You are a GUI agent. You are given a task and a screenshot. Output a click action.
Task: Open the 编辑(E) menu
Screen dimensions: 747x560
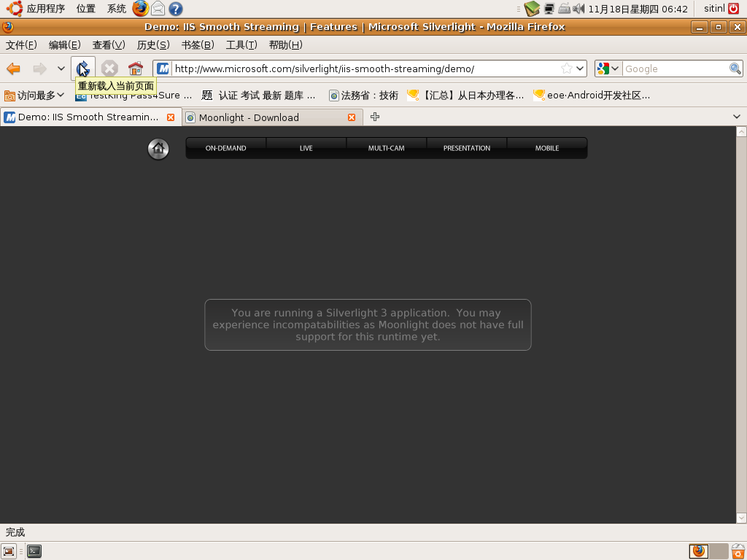[65, 44]
